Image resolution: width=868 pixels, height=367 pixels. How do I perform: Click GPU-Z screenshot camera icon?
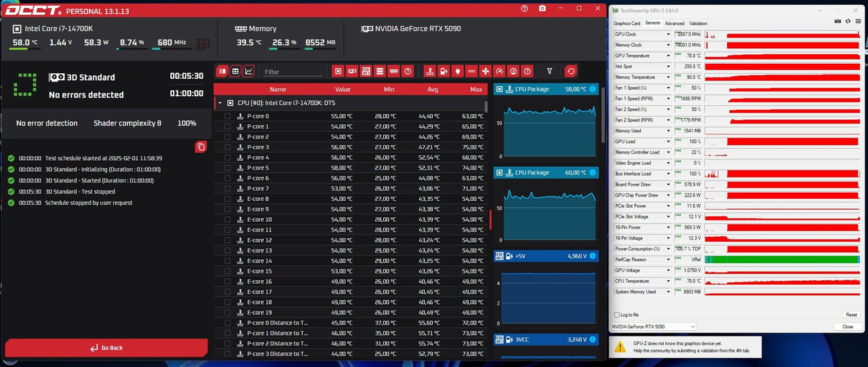coord(838,22)
